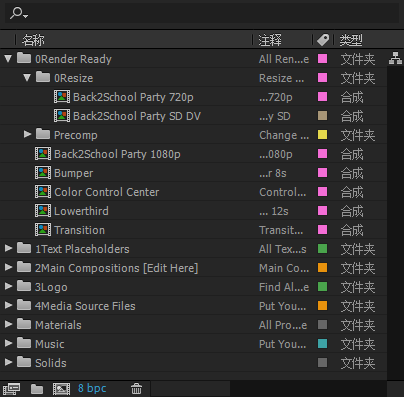Select Back2School Party 1080p composition icon
This screenshot has width=404, height=397.
point(43,154)
